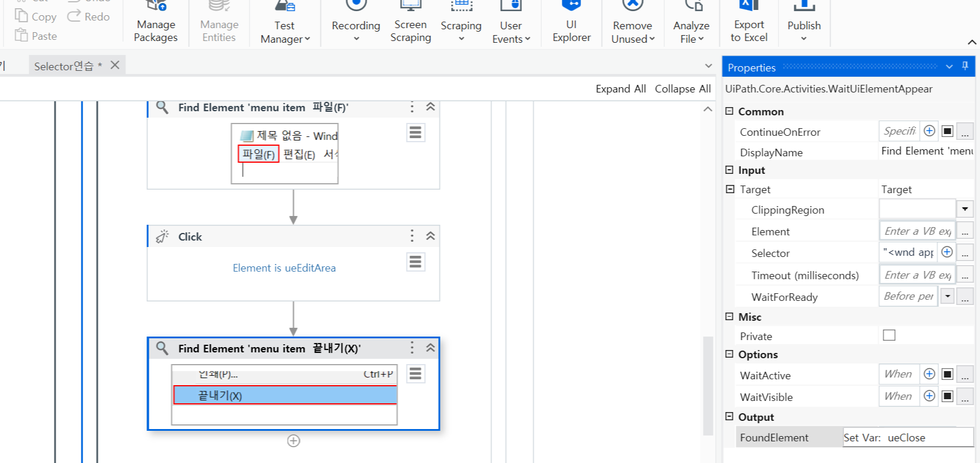Image resolution: width=980 pixels, height=463 pixels.
Task: Click Manage Entities
Action: 219,22
